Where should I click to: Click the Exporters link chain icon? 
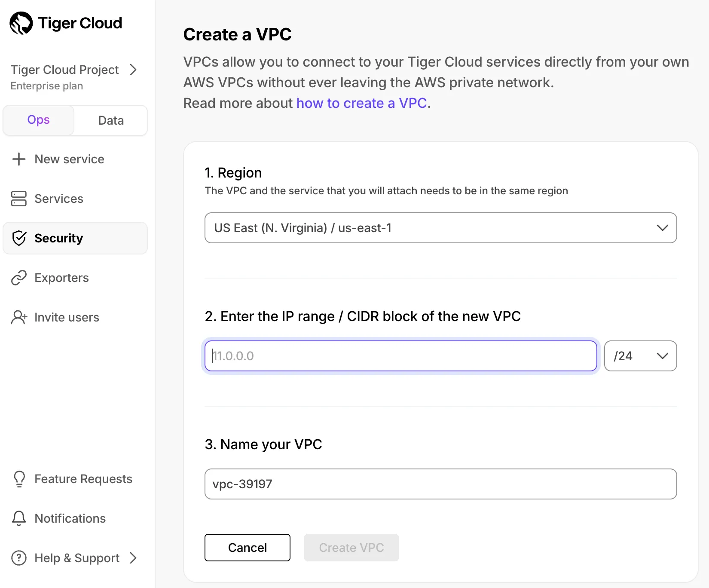pyautogui.click(x=19, y=278)
